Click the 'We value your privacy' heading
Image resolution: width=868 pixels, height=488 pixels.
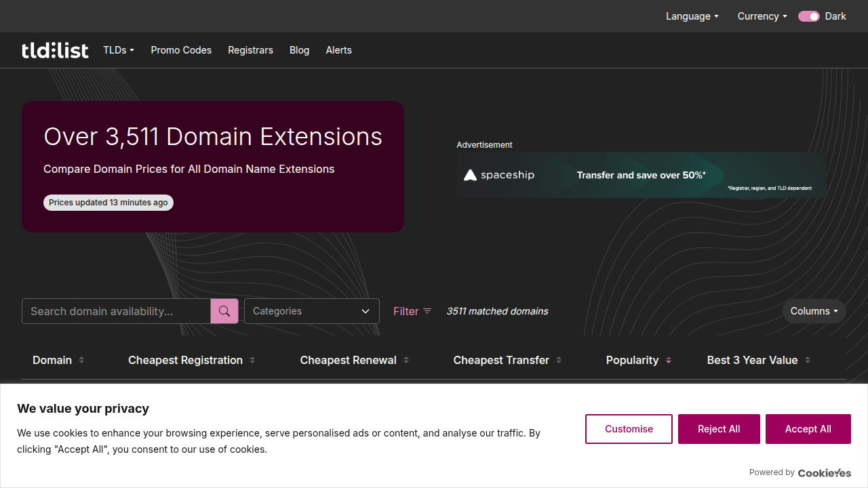coord(83,409)
